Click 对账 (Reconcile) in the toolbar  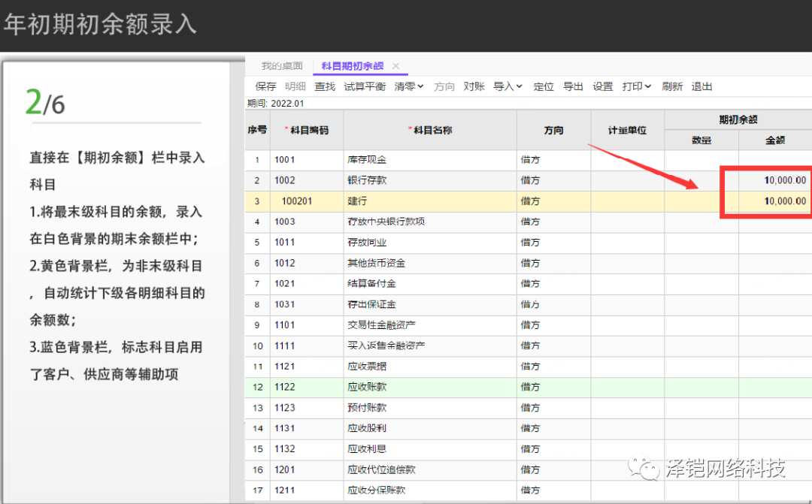[x=474, y=87]
